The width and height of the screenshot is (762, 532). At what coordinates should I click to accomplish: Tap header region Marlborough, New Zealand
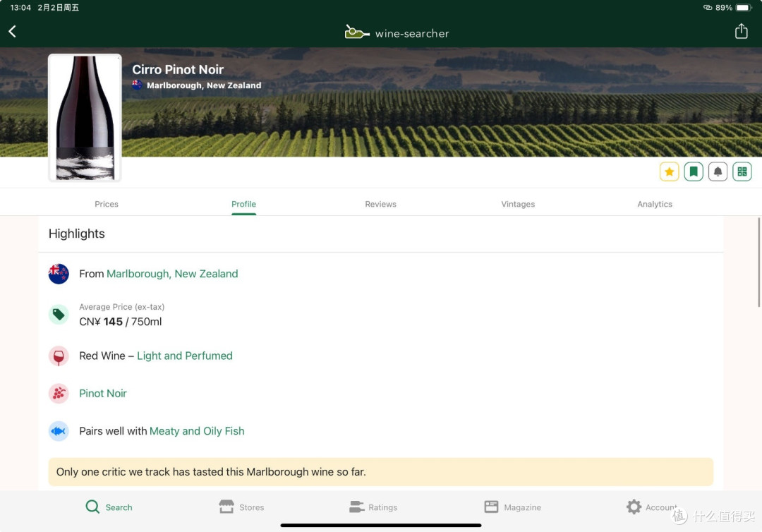(204, 85)
